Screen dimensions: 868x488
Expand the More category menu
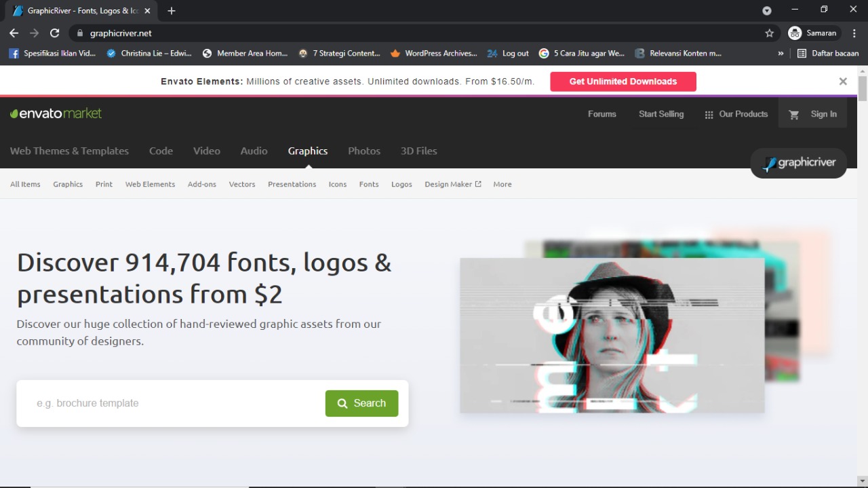[x=502, y=184]
